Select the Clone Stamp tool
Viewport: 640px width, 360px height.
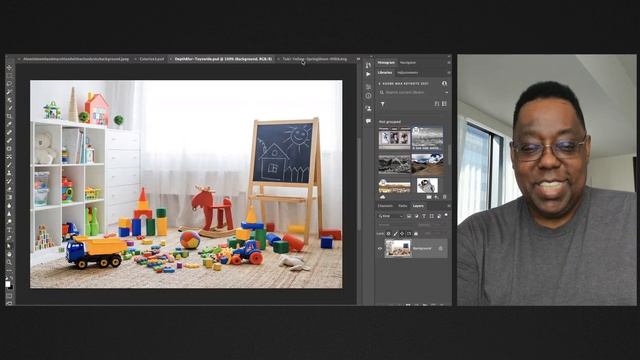pyautogui.click(x=9, y=173)
